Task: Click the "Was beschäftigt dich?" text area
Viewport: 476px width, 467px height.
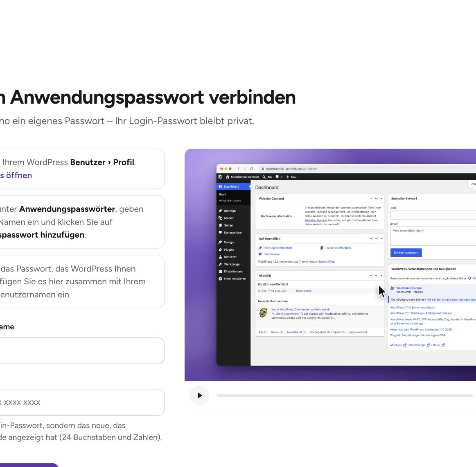Action: [433, 236]
